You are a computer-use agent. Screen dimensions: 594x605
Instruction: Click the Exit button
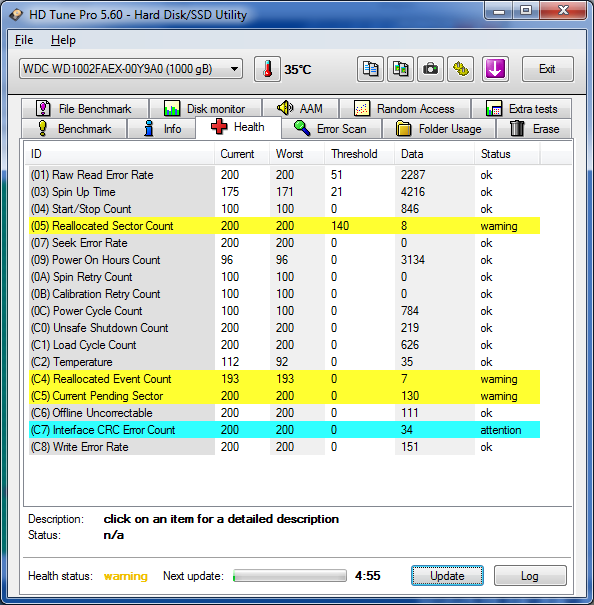pos(547,69)
